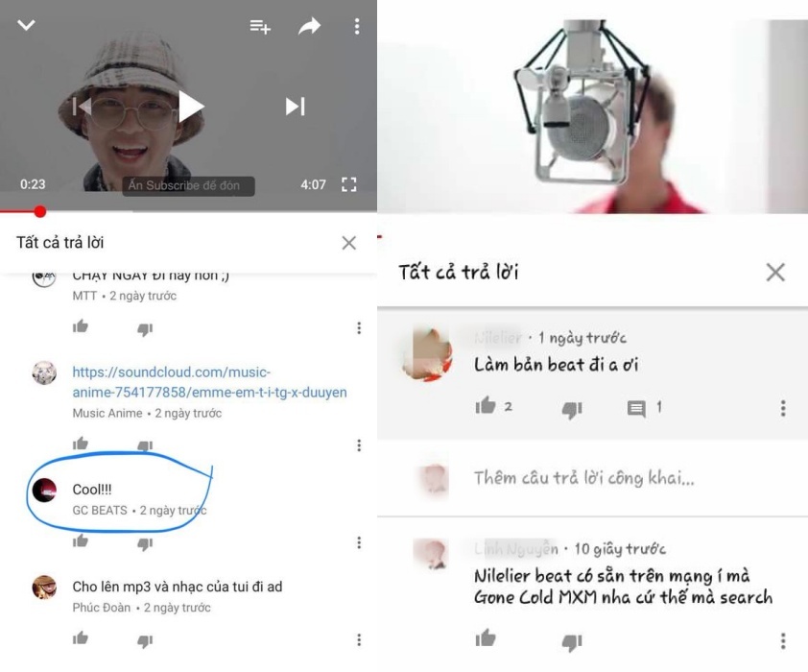Like the Phúc Đoàn comment
808x672 pixels.
(x=81, y=638)
